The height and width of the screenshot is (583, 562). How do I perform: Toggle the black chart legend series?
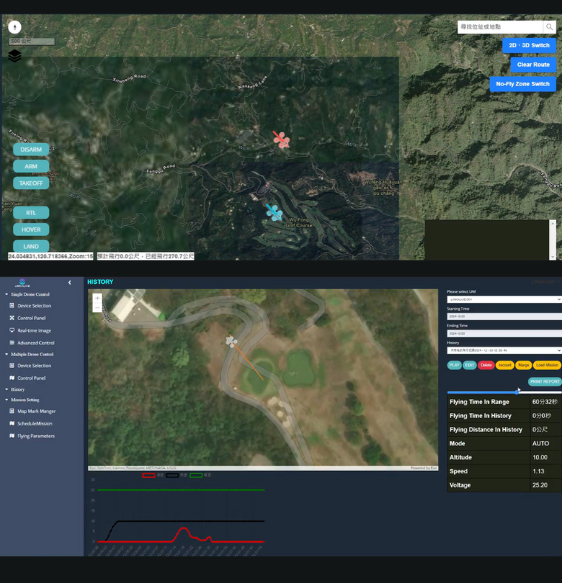172,475
